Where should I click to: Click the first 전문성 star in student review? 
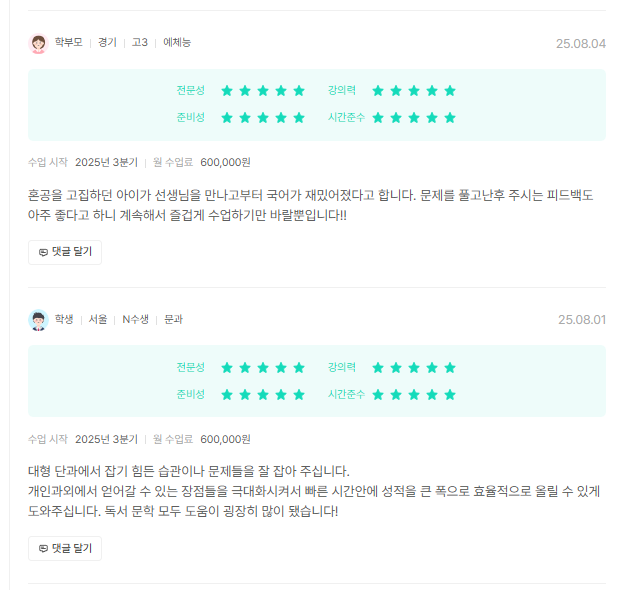point(227,367)
